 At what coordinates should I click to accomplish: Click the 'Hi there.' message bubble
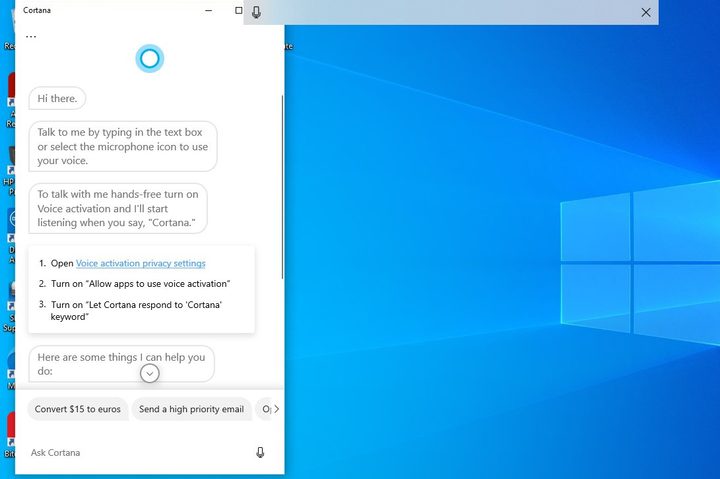[x=57, y=98]
